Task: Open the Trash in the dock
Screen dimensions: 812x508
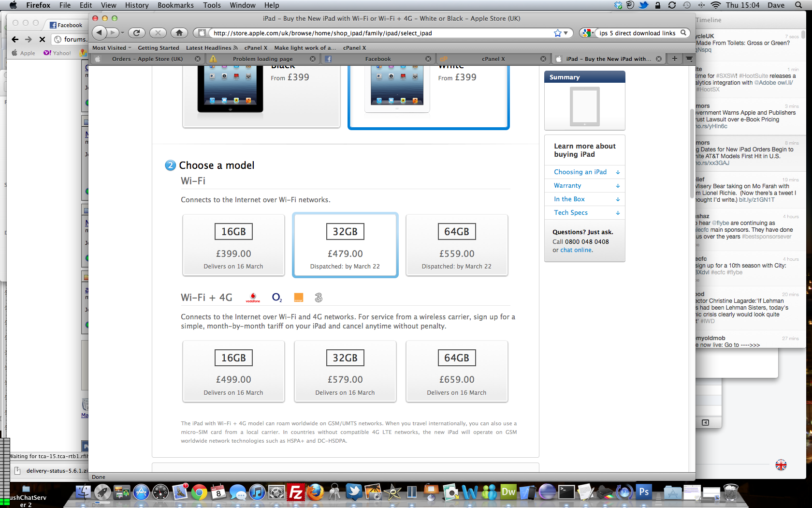Action: 731,492
